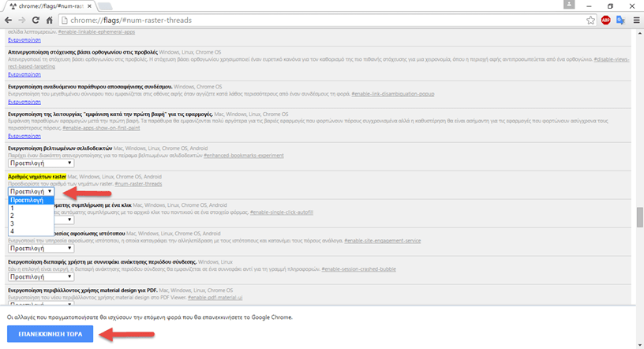Click the scrollbar down arrow
The height and width of the screenshot is (349, 644).
(640, 345)
